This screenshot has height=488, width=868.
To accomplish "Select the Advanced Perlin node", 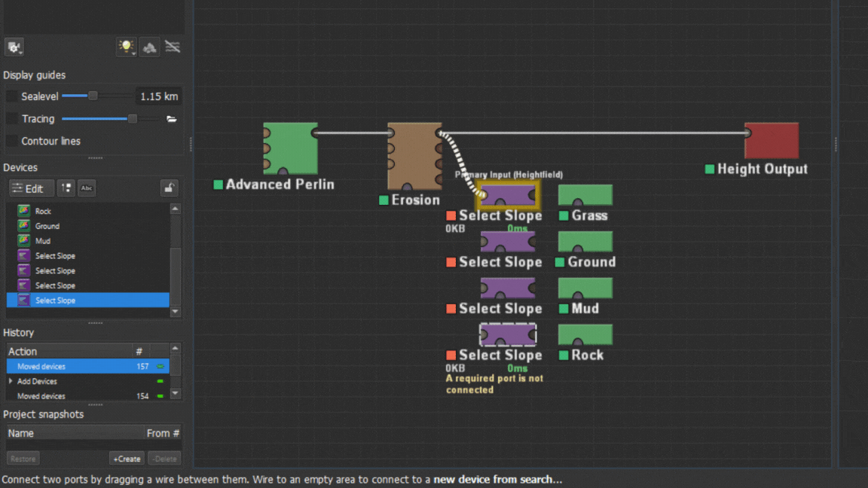I will tap(291, 148).
